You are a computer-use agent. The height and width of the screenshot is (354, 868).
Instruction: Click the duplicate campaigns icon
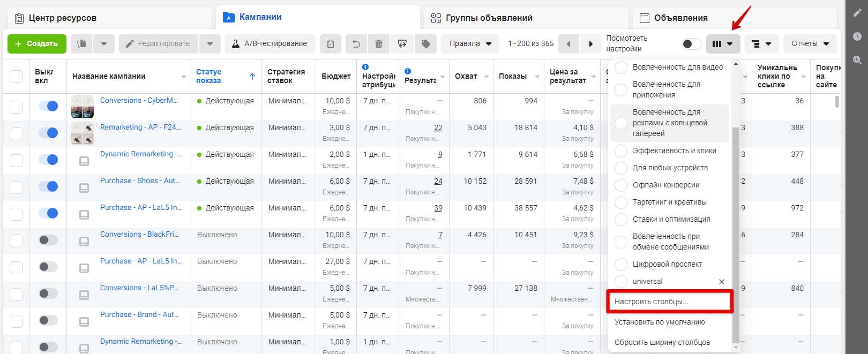tap(81, 44)
